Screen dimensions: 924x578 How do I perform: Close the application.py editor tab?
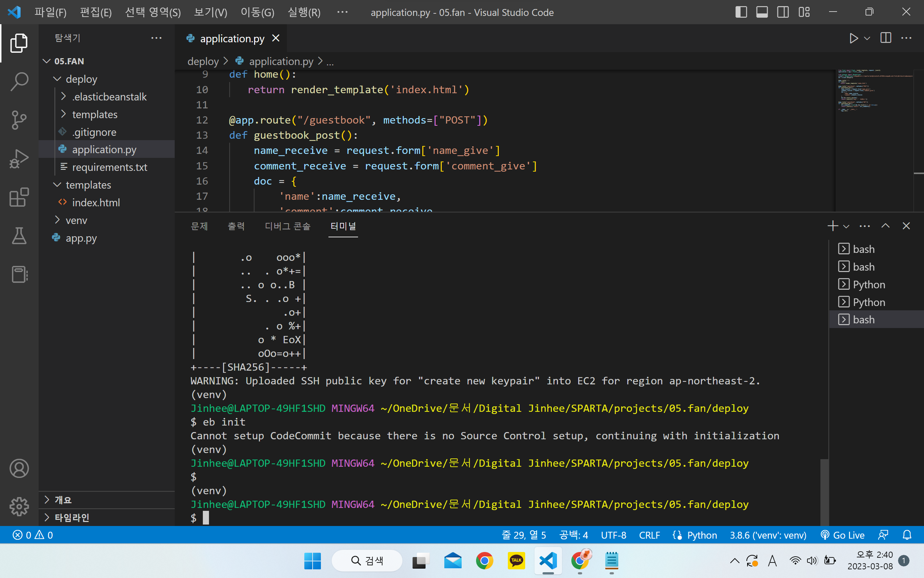(x=276, y=38)
